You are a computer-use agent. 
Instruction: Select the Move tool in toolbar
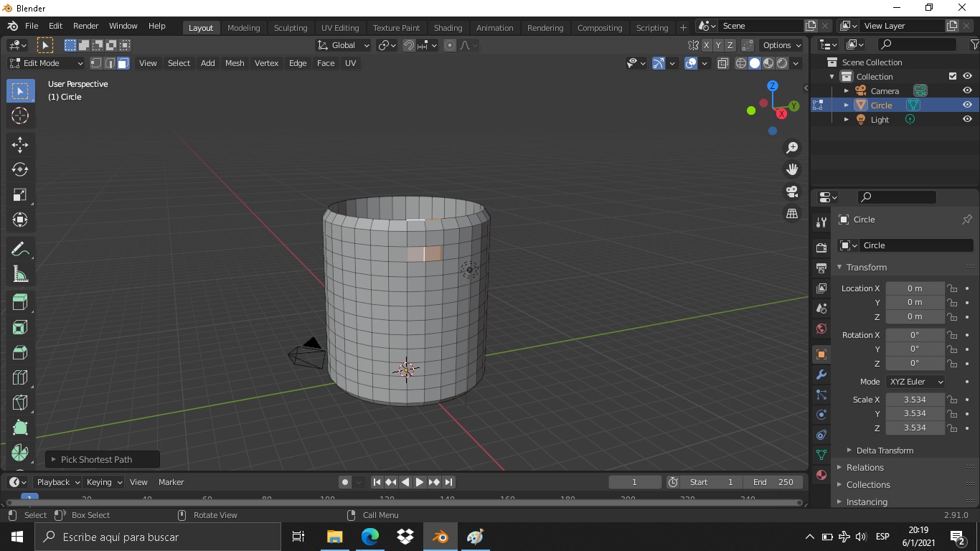pyautogui.click(x=20, y=144)
